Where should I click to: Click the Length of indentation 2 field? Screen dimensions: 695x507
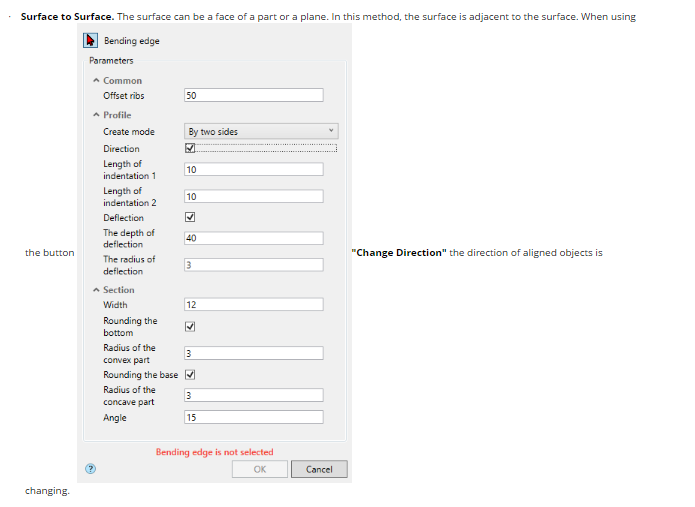click(253, 197)
